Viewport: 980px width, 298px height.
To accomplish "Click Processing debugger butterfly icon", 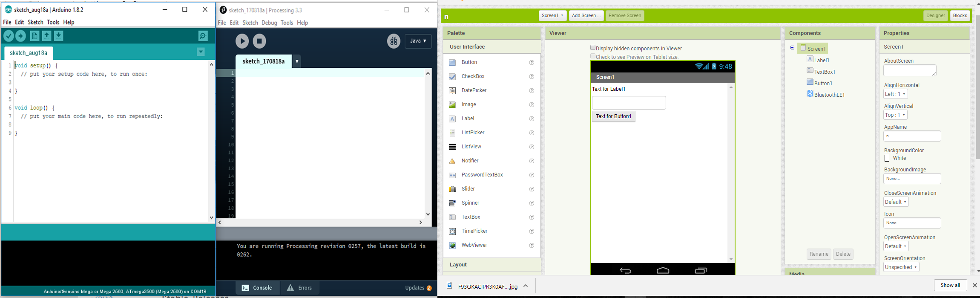I will pyautogui.click(x=394, y=41).
